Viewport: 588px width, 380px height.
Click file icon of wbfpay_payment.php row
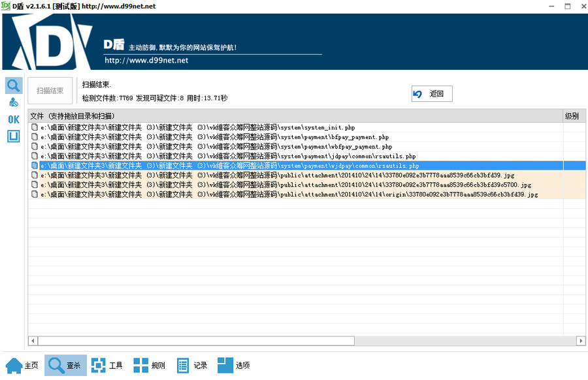35,146
